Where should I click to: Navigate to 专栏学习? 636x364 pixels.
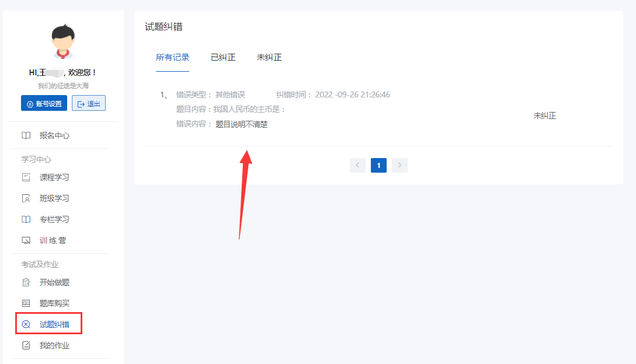[x=54, y=219]
